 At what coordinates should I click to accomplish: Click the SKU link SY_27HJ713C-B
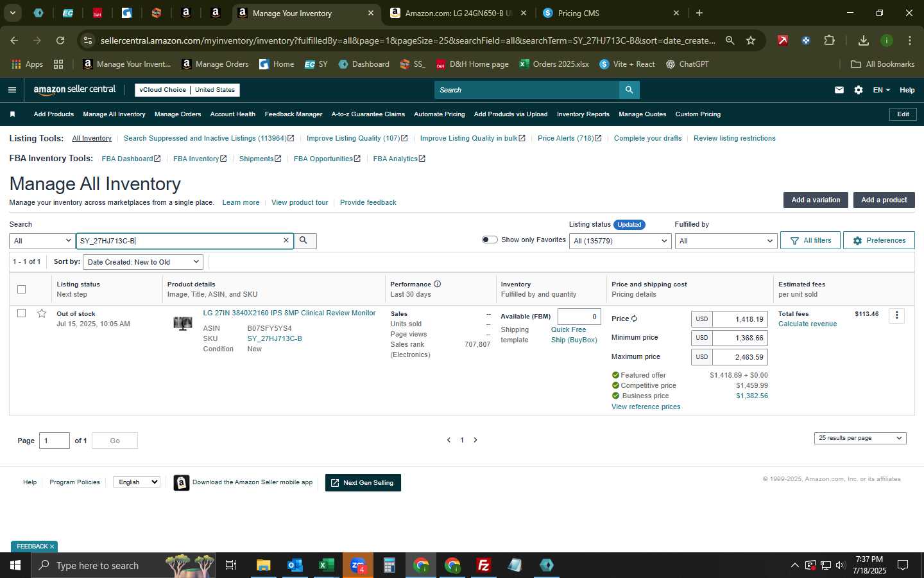pos(275,338)
